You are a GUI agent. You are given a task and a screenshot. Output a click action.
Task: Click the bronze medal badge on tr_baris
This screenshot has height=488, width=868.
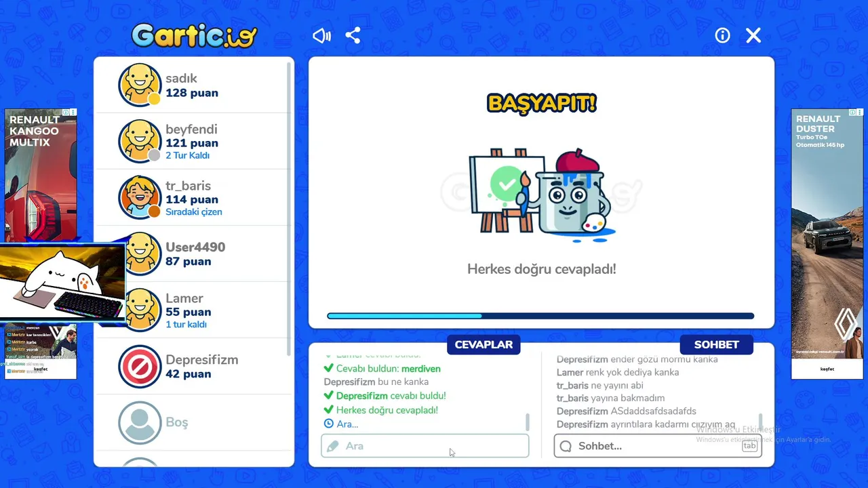(155, 211)
